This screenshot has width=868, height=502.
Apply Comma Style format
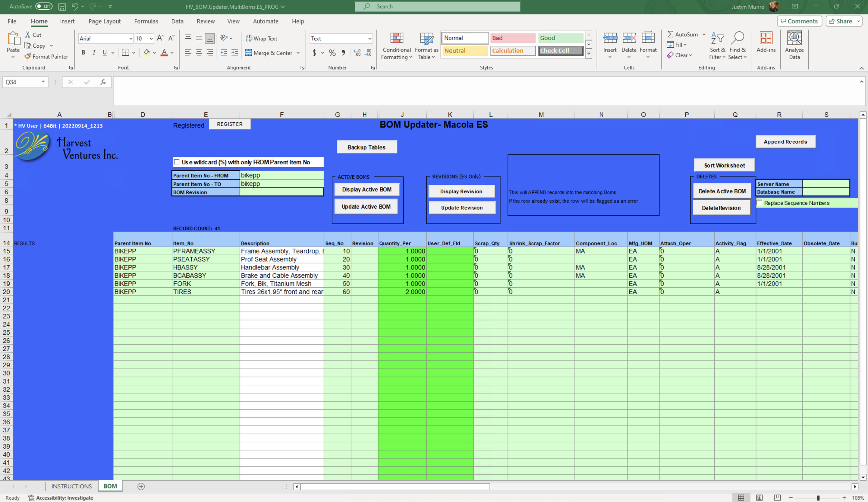[343, 52]
